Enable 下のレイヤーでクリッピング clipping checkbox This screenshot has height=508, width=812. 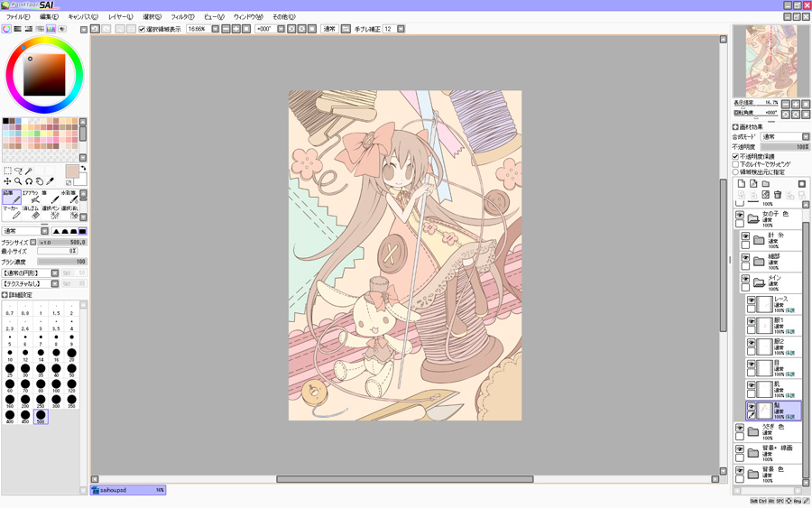[735, 164]
